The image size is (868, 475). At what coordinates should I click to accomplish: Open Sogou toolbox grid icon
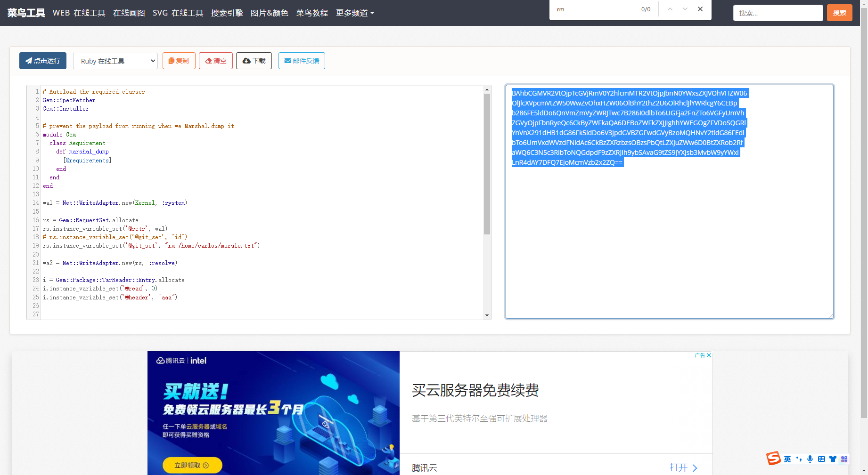point(844,459)
